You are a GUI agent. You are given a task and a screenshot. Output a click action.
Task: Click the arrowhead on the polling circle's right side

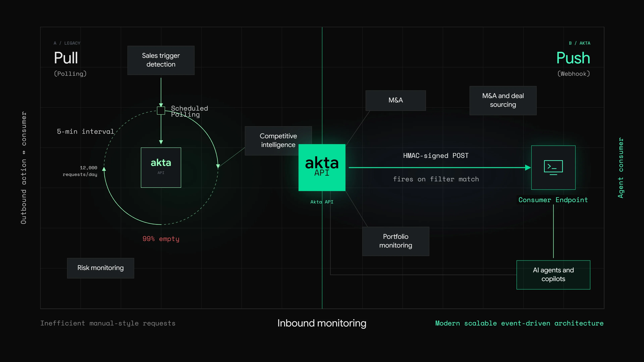(218, 166)
